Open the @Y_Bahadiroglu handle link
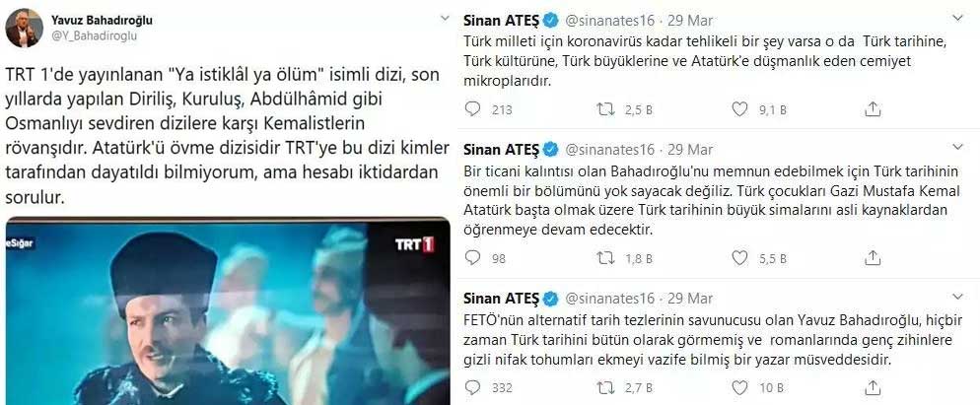This screenshot has width=980, height=405. point(94,36)
